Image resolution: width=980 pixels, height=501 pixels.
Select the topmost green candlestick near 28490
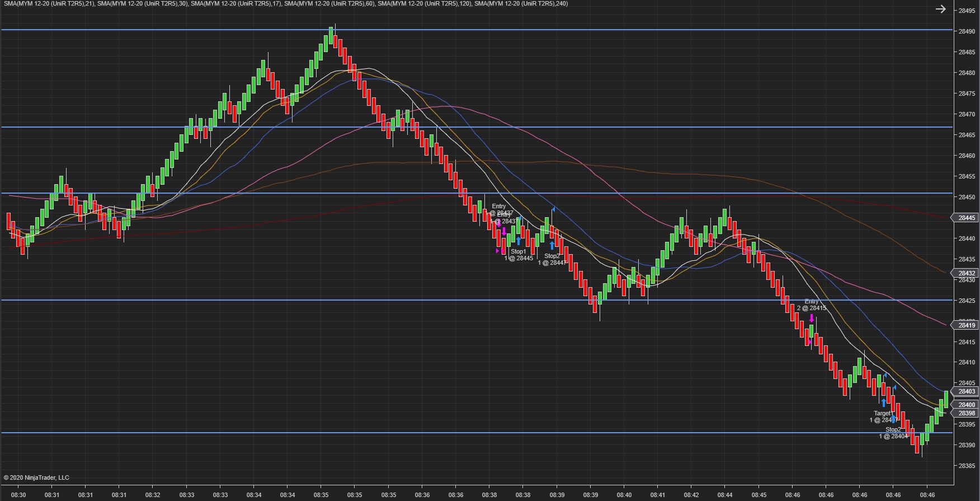pos(331,34)
